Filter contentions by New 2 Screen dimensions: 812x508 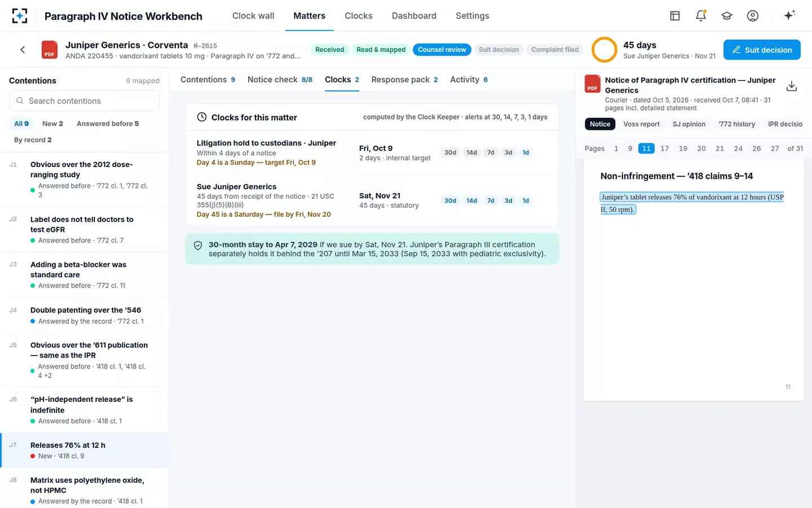click(x=52, y=124)
